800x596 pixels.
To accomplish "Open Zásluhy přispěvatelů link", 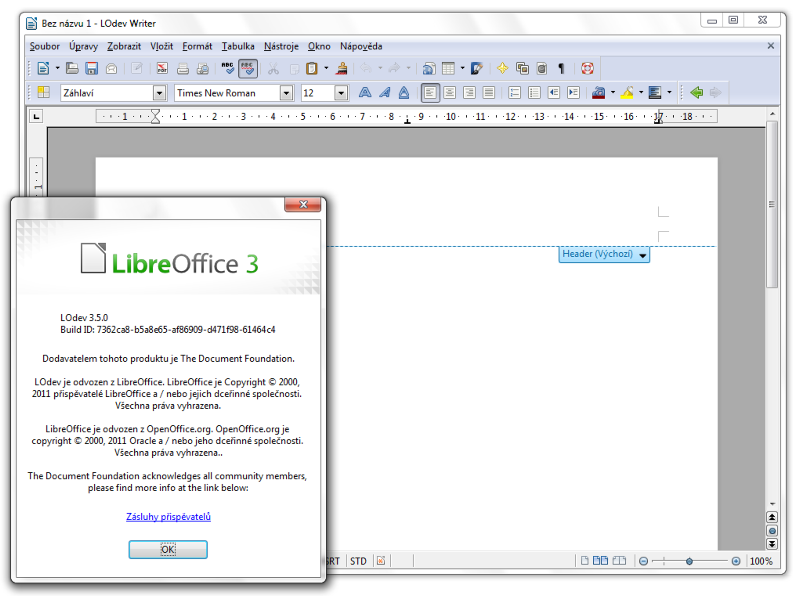I will pos(168,517).
